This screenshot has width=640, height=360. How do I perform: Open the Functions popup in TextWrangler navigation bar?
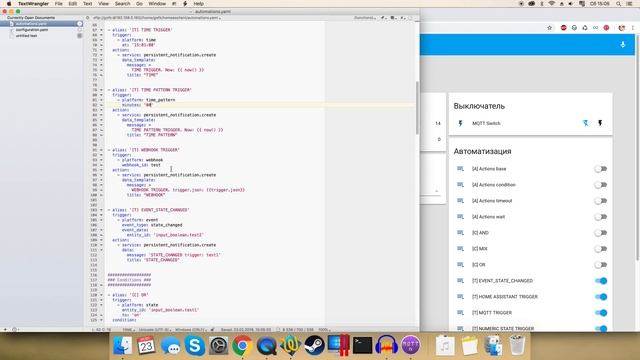(365, 18)
